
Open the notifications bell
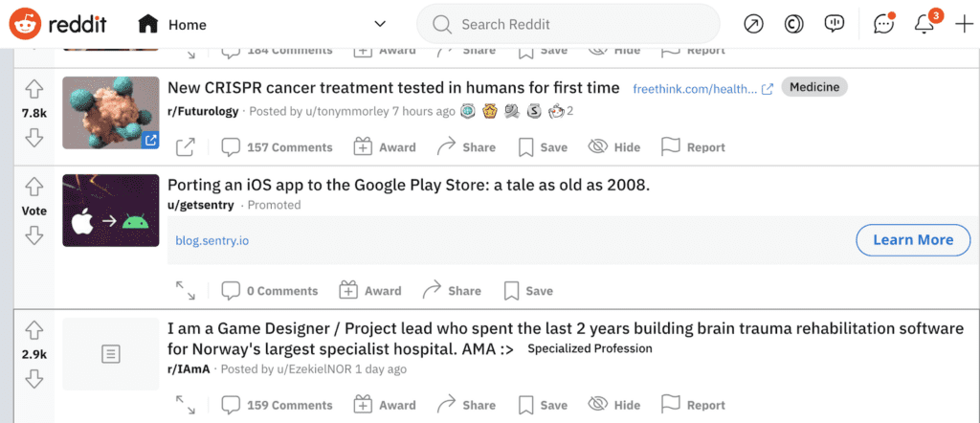pos(924,24)
